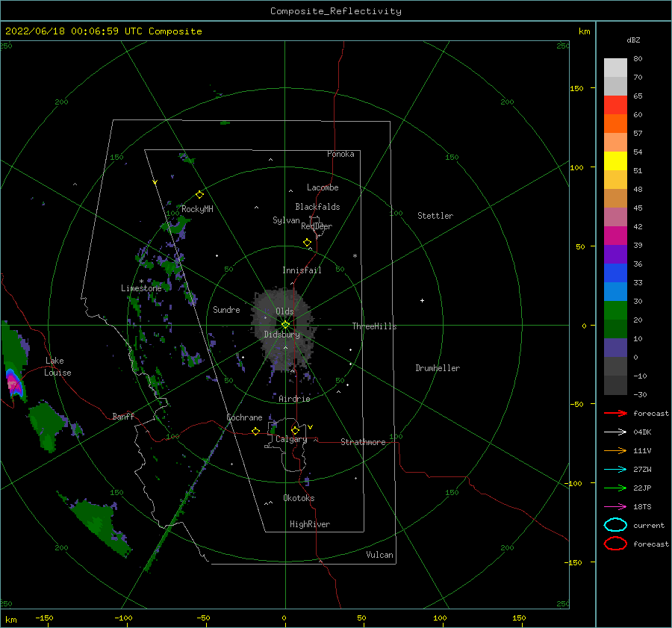This screenshot has height=628, width=672.
Task: Click the white plus marker north of Drumheller
Action: pos(422,300)
